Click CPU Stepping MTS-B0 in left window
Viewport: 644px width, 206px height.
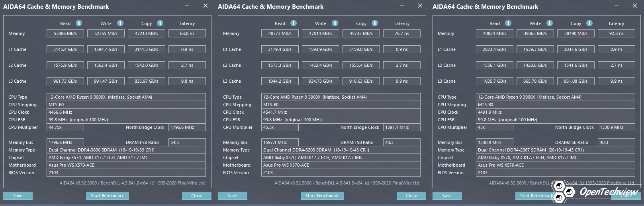(126, 105)
